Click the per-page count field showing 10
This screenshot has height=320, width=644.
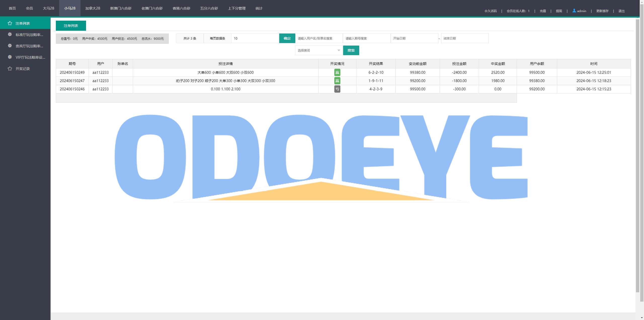point(255,38)
